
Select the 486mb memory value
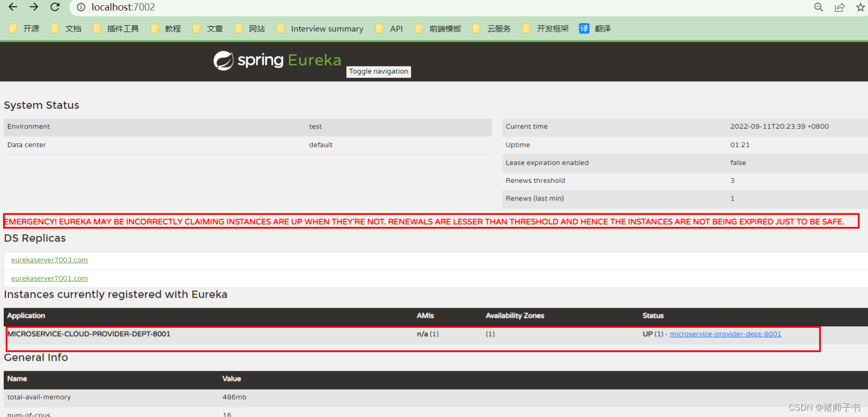pyautogui.click(x=234, y=397)
